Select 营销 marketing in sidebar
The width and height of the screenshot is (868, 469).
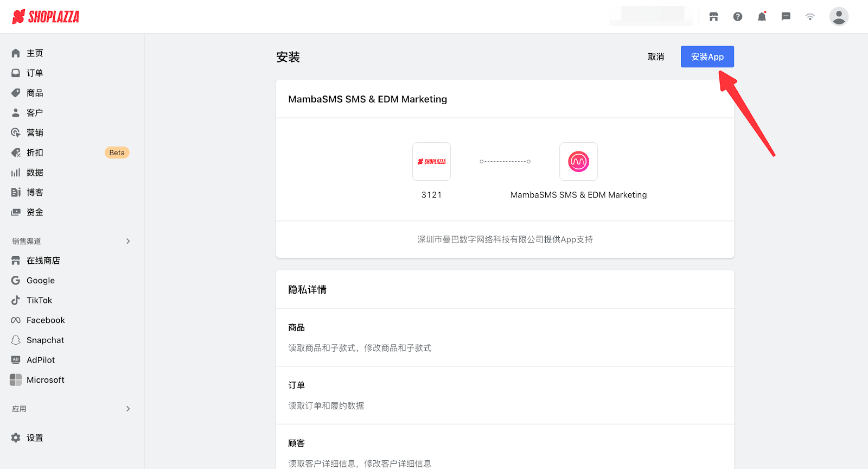pyautogui.click(x=35, y=132)
